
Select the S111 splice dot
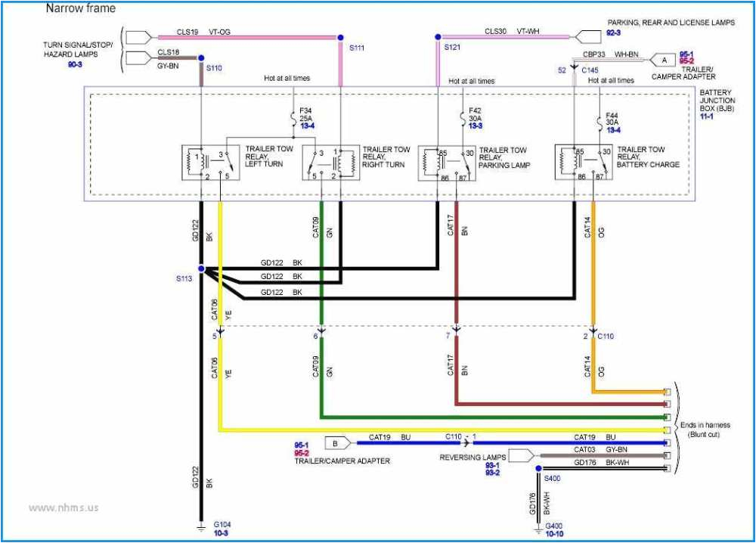point(340,36)
